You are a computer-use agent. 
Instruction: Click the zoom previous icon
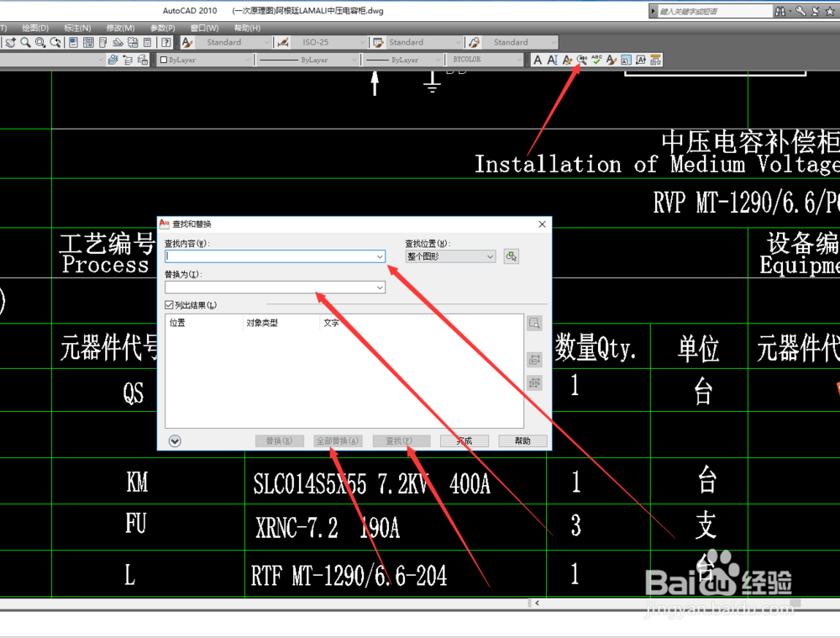(x=55, y=42)
